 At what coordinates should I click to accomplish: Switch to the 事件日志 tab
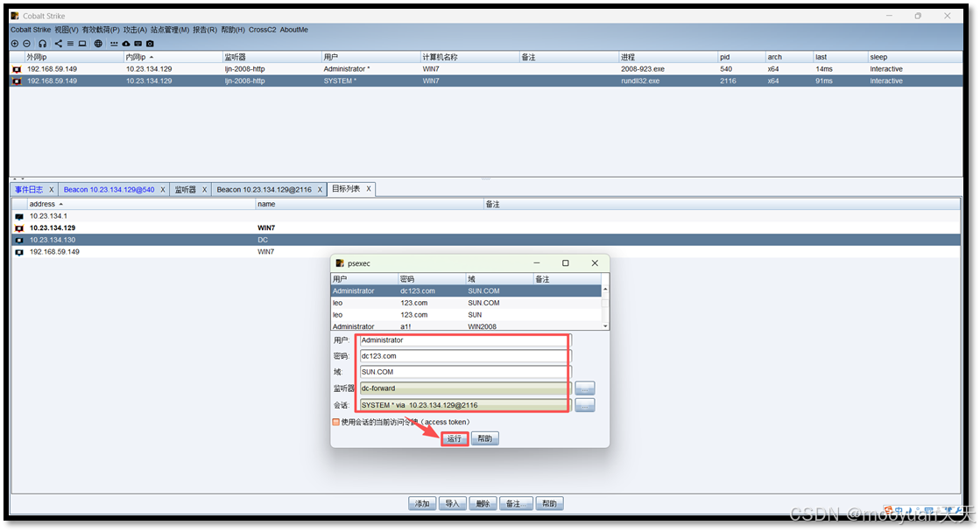coord(30,190)
